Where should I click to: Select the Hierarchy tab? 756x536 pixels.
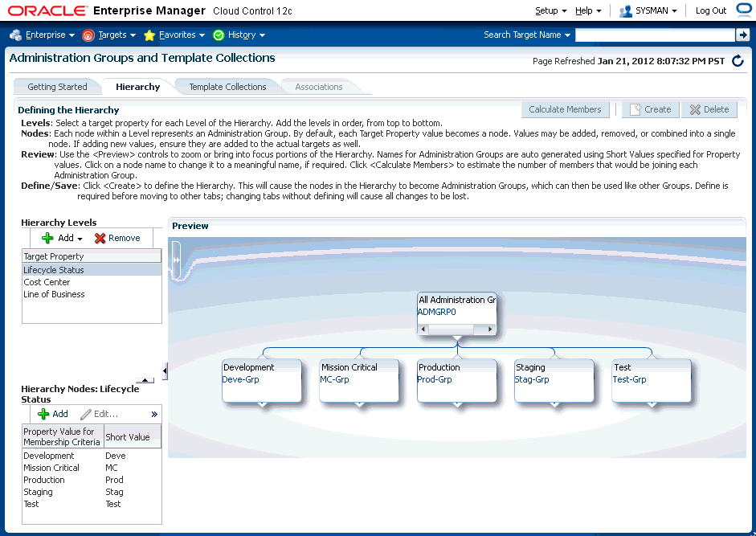click(x=138, y=87)
